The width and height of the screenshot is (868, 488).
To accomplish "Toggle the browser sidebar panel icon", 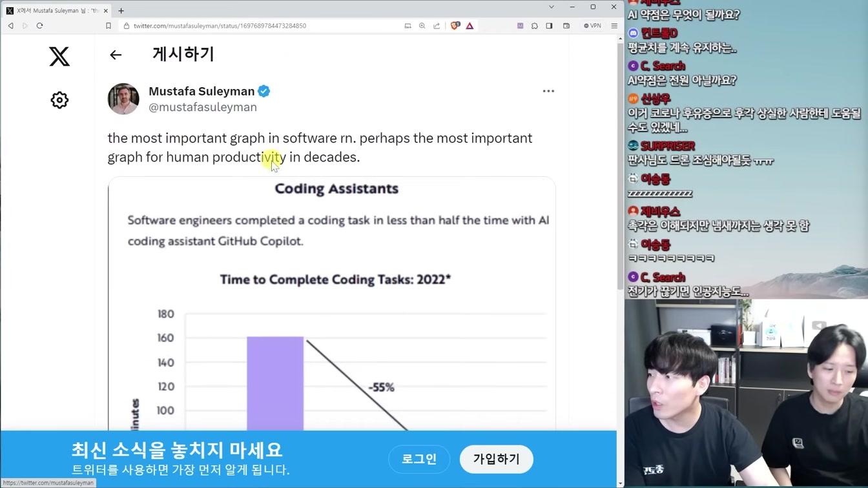I will (x=549, y=26).
